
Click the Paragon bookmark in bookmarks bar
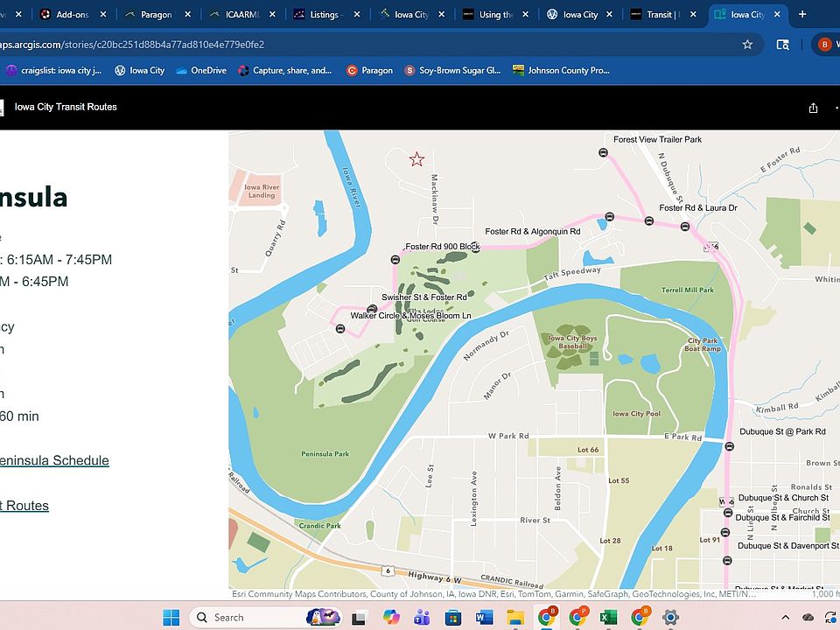[x=369, y=70]
